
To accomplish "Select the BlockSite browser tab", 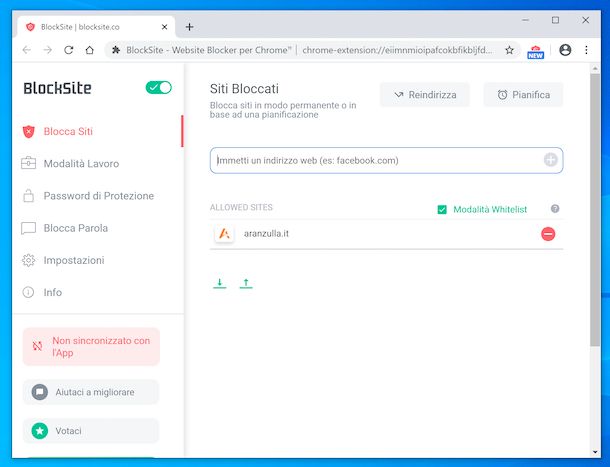I will (x=96, y=27).
